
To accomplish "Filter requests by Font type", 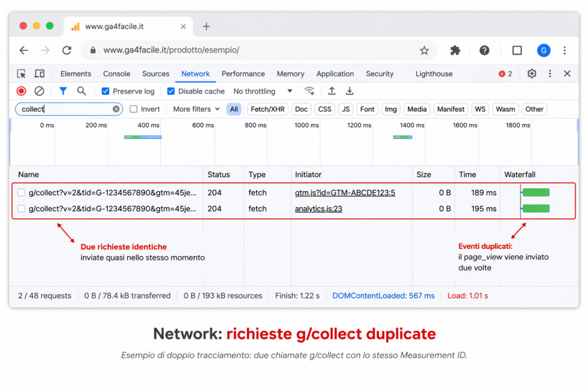I will 367,109.
